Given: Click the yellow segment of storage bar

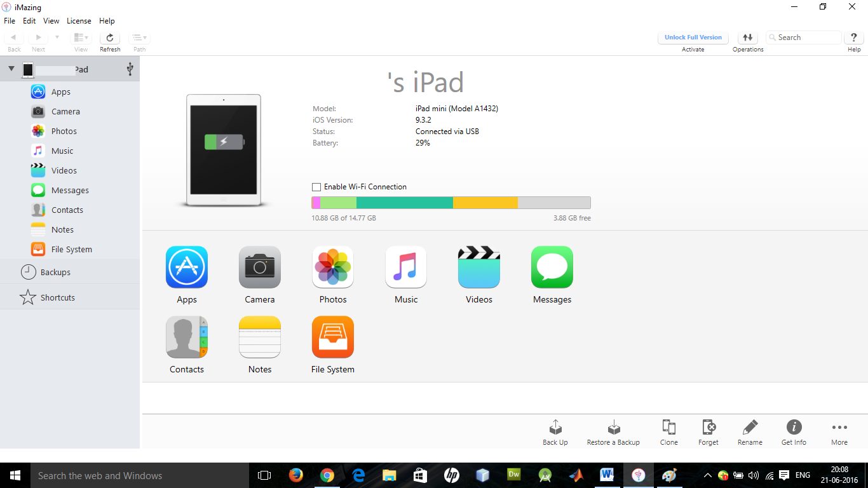Looking at the screenshot, I should point(485,203).
